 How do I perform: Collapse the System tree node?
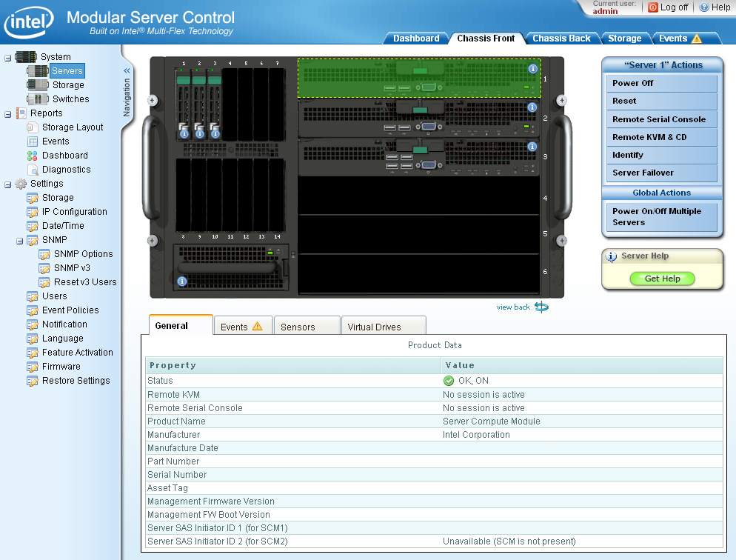pos(7,58)
